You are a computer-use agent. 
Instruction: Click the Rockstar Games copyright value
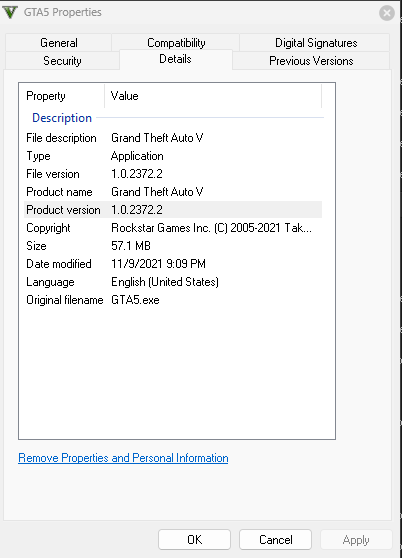211,228
